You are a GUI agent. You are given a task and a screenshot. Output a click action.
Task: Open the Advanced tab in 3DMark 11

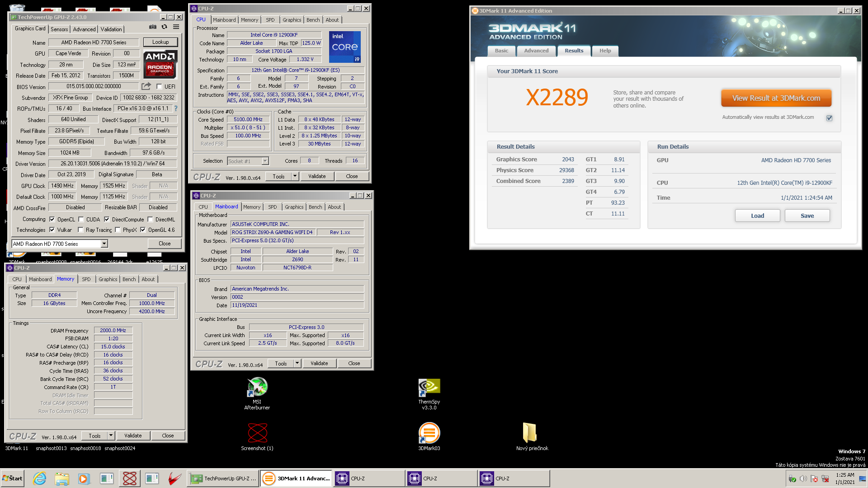click(x=536, y=51)
